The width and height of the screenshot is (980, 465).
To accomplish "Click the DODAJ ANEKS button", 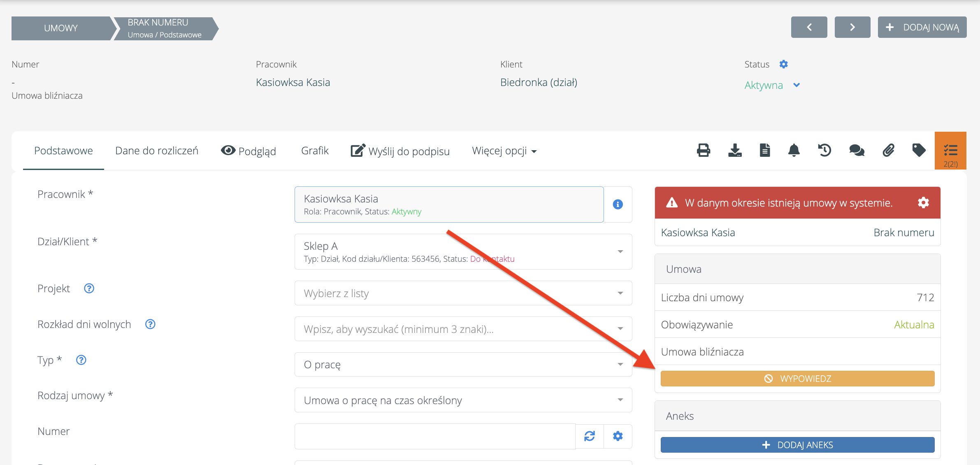I will (797, 445).
